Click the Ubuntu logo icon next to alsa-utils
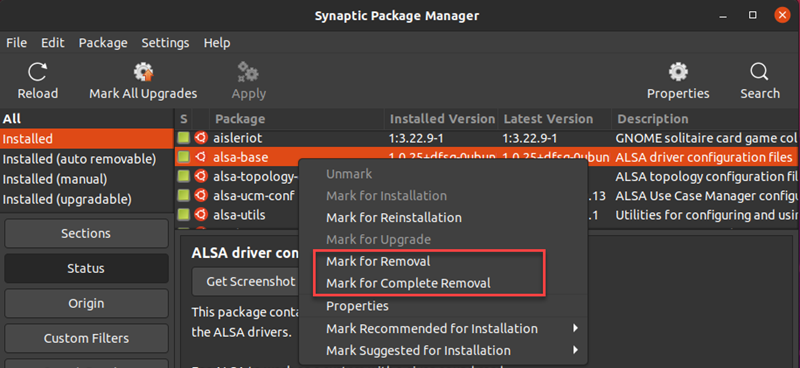The image size is (800, 368). coord(201,215)
